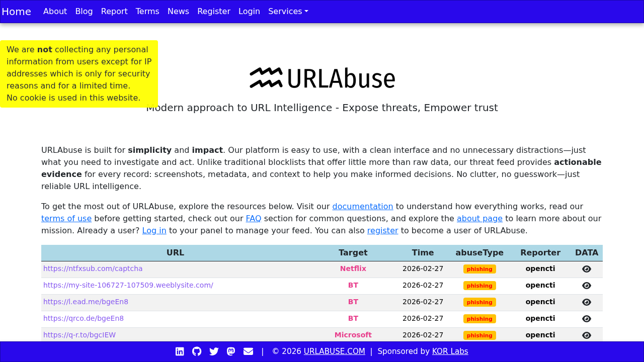Reveal data for the qrco.de BT row
This screenshot has height=362, width=644.
tap(586, 318)
